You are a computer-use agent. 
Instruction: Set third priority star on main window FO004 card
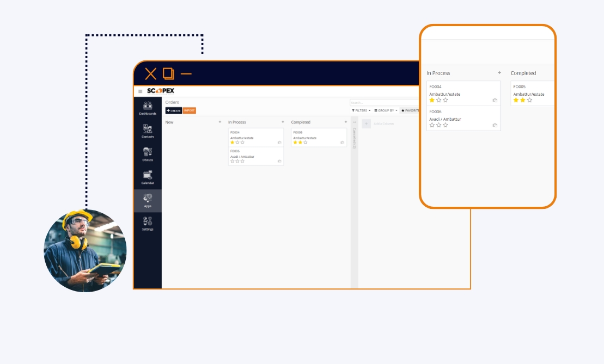(x=242, y=143)
